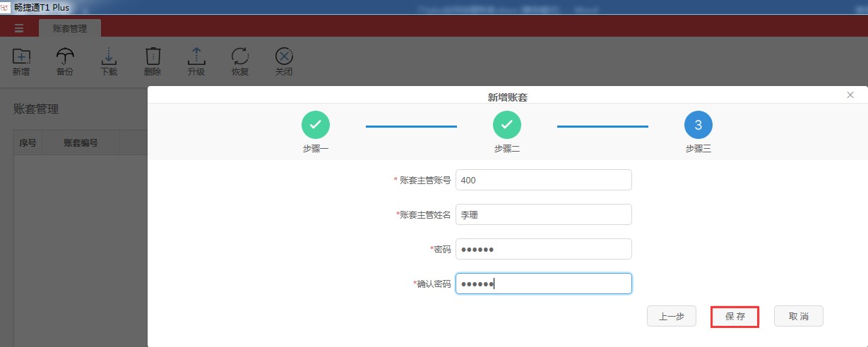Select the 步骤三 step circle
This screenshot has width=868, height=347.
click(x=698, y=125)
